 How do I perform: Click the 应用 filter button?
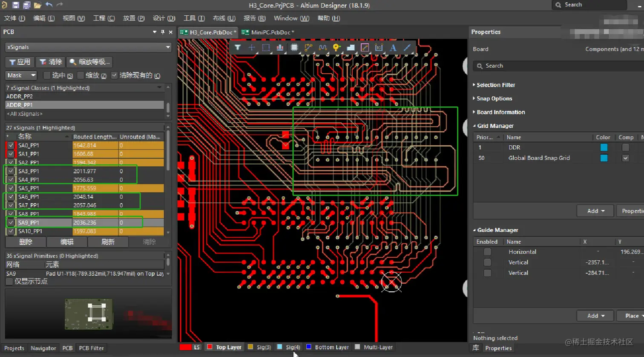20,62
